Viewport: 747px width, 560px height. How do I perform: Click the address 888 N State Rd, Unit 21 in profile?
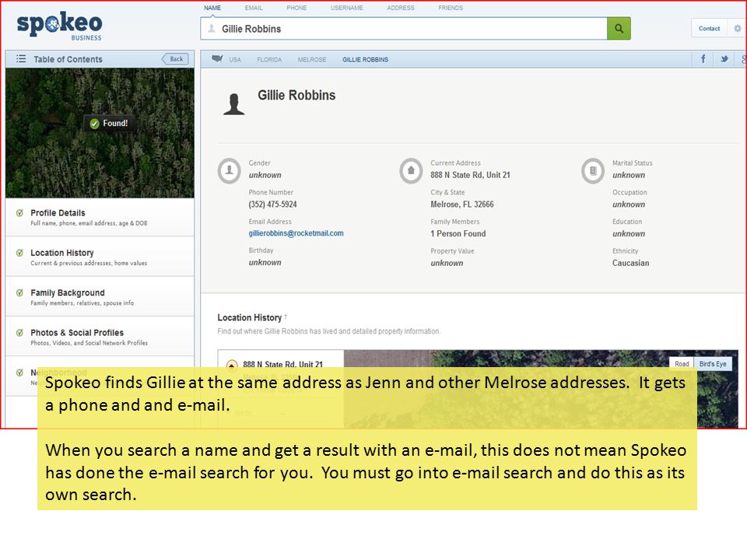(x=470, y=175)
